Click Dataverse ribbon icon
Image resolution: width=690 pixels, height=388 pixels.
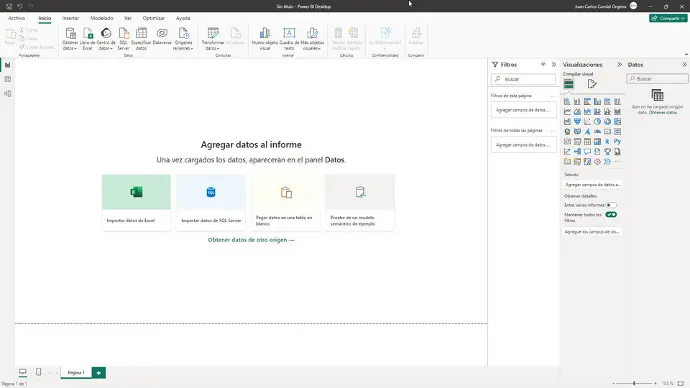click(x=162, y=37)
